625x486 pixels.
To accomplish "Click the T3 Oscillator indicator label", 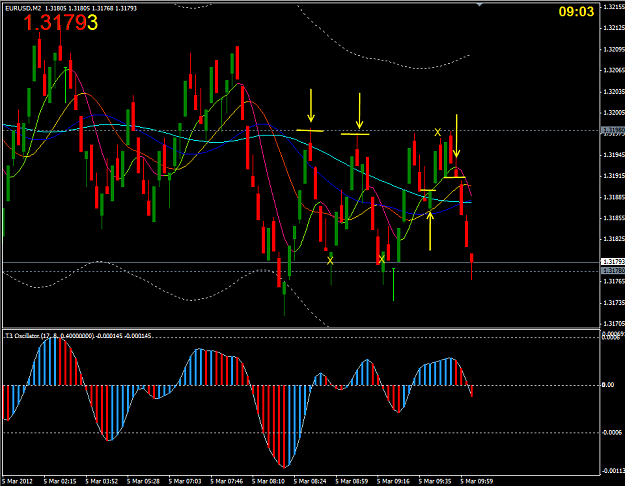I will [78, 336].
